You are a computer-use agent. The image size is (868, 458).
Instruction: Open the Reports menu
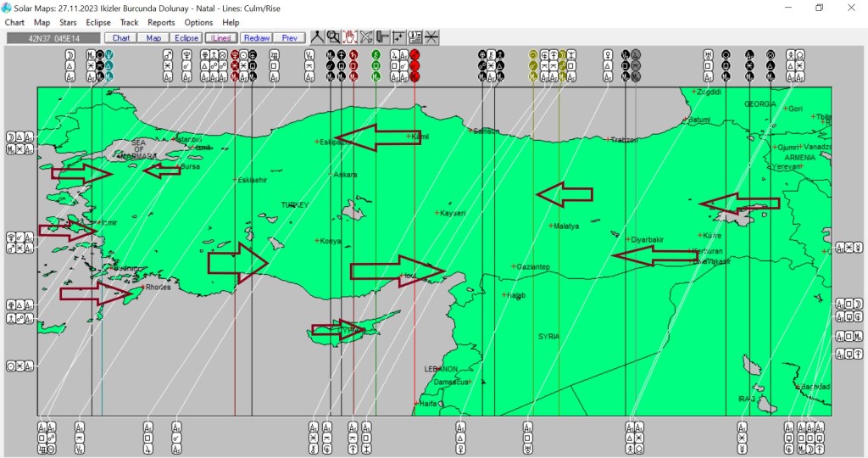(x=161, y=23)
